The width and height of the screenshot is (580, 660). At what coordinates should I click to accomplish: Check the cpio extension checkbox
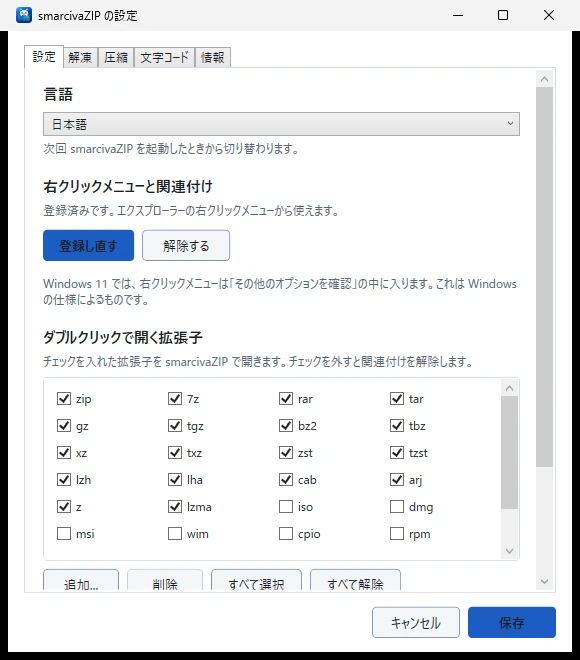click(x=286, y=534)
